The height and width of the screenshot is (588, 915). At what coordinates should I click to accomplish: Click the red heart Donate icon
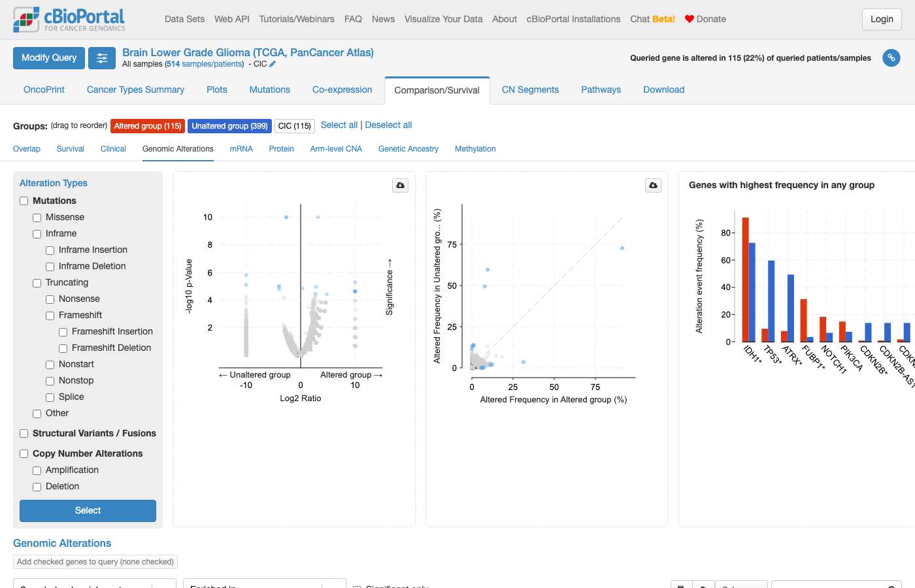[x=690, y=19]
